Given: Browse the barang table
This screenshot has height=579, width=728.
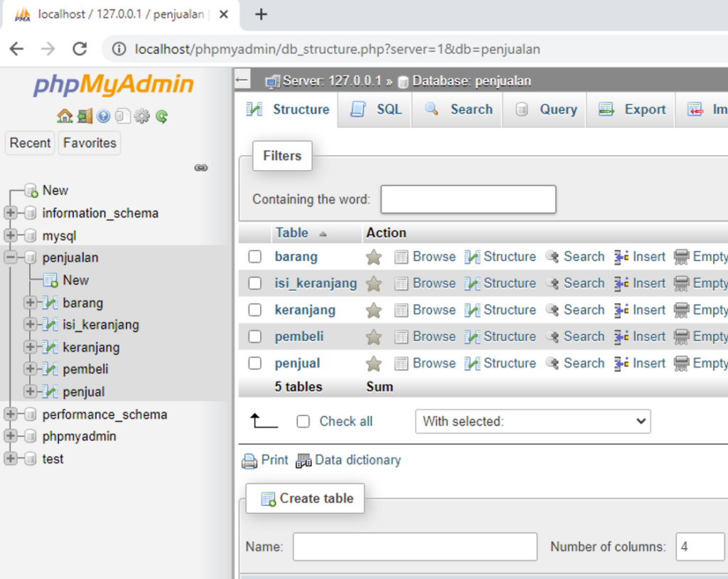Looking at the screenshot, I should tap(425, 257).
